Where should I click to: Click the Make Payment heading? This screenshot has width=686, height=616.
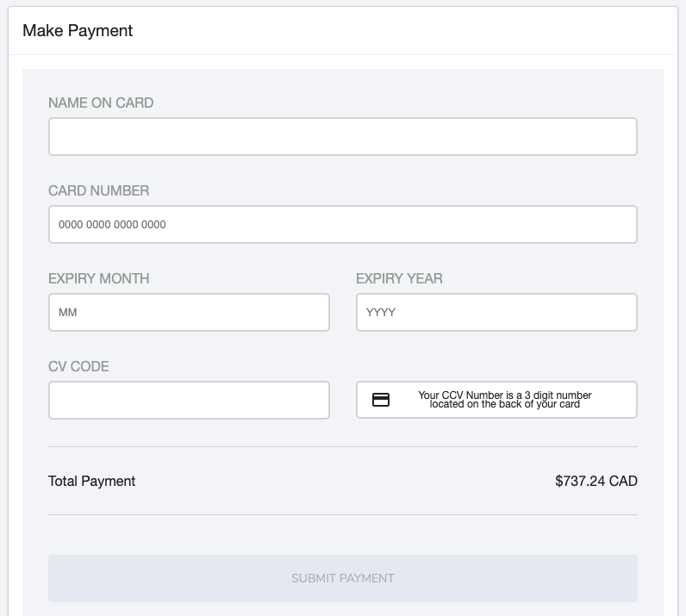click(x=78, y=31)
